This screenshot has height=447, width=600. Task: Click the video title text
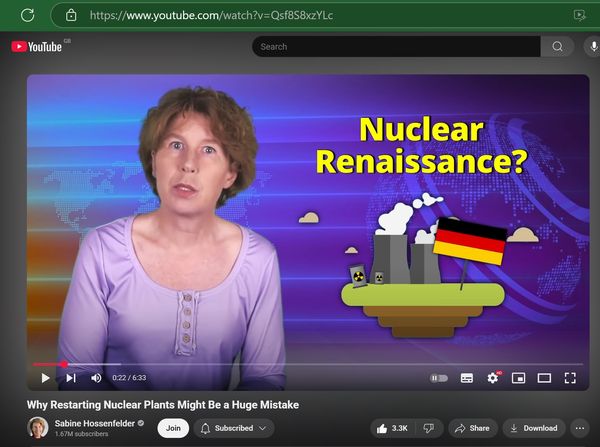[163, 405]
